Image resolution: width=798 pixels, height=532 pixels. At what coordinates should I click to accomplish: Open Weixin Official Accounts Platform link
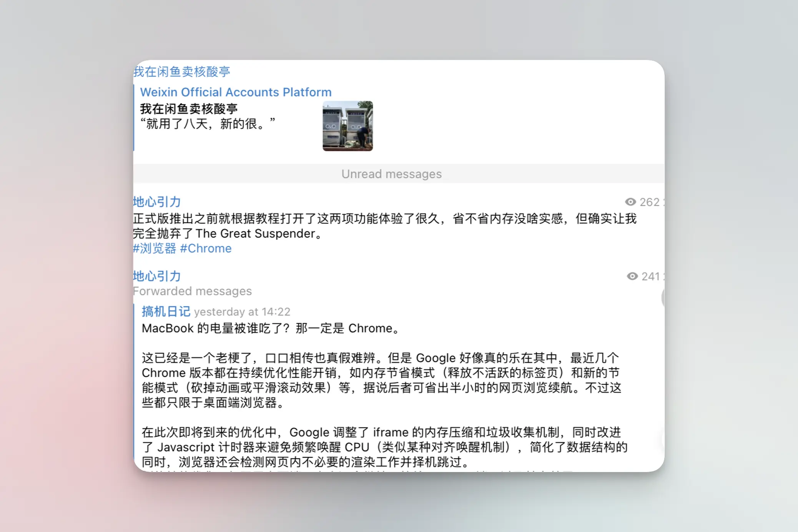coord(236,92)
